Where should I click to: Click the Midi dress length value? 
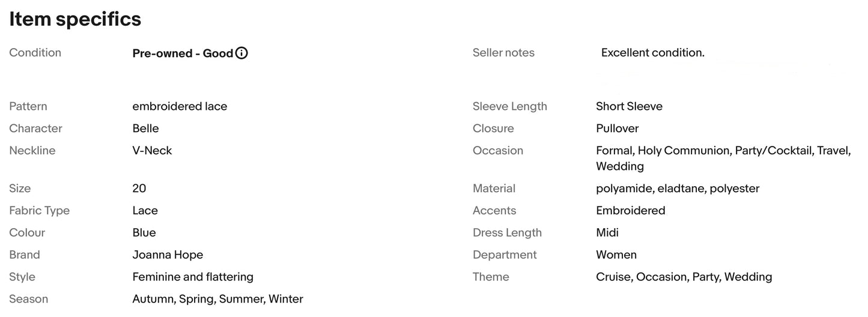[x=607, y=232]
